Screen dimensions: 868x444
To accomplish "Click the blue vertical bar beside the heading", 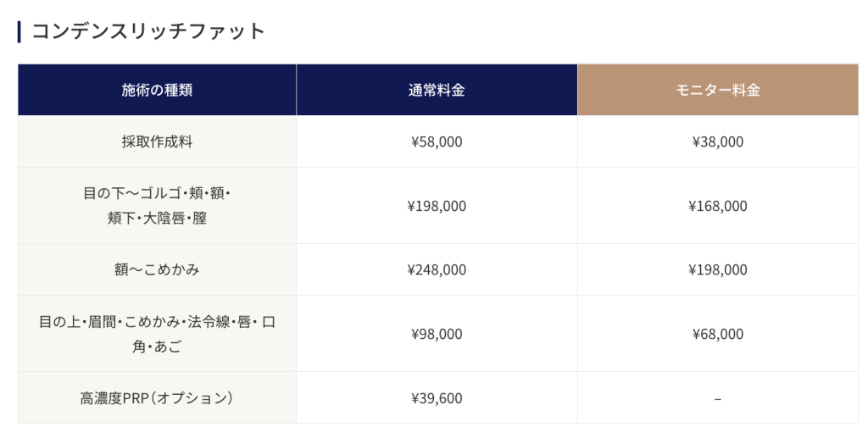I will (x=19, y=31).
